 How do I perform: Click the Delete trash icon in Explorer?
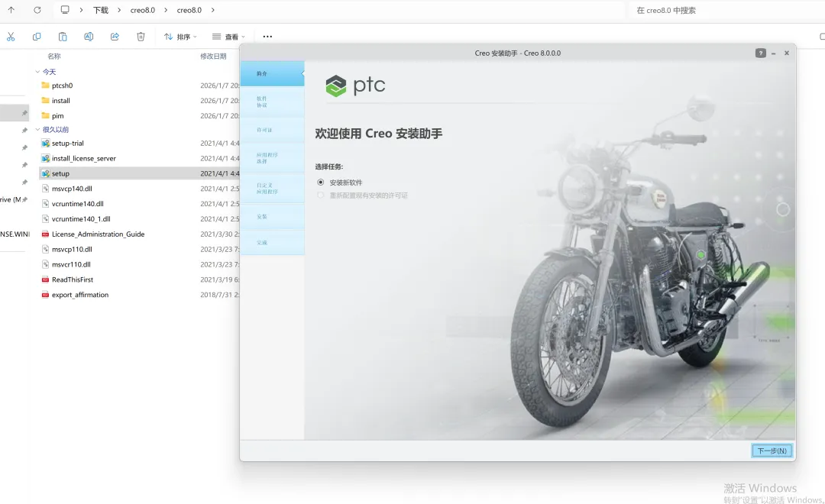point(141,37)
